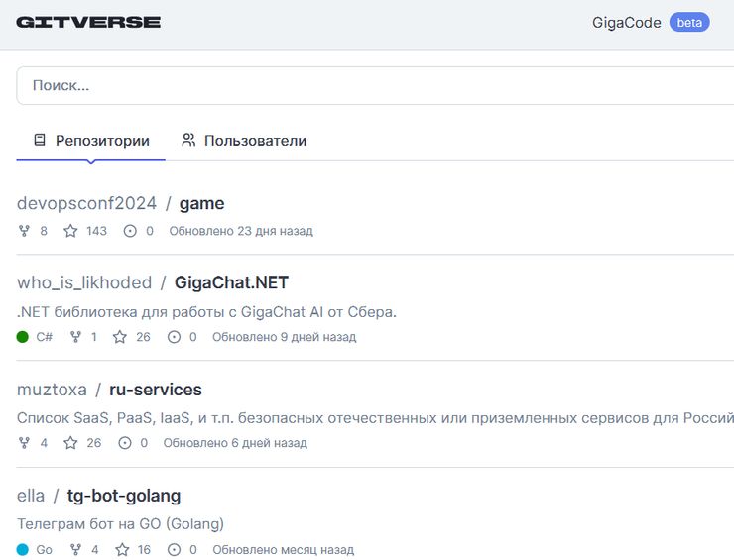This screenshot has width=734, height=560.
Task: Open the who_is_likhoded owner profile
Action: pos(84,282)
